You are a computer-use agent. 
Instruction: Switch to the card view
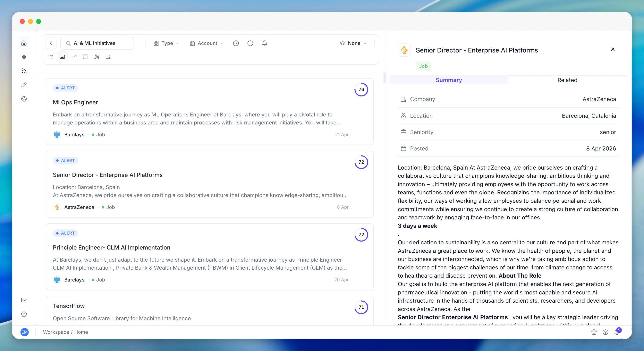pyautogui.click(x=62, y=57)
